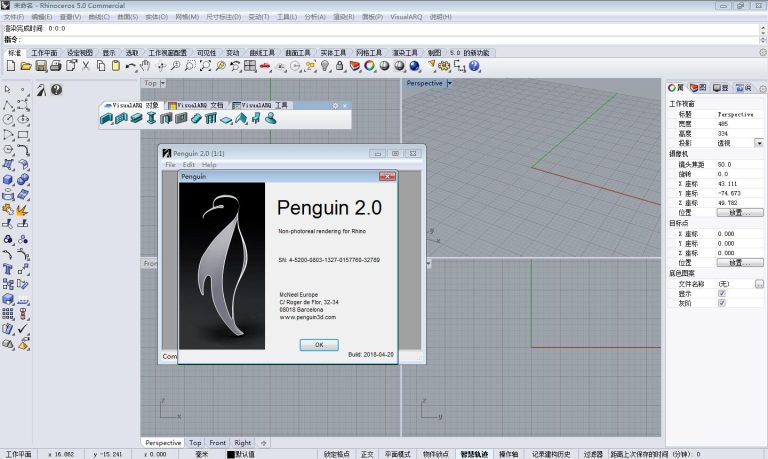Click the VisualARQ column icon
This screenshot has height=459, width=768.
pos(151,119)
